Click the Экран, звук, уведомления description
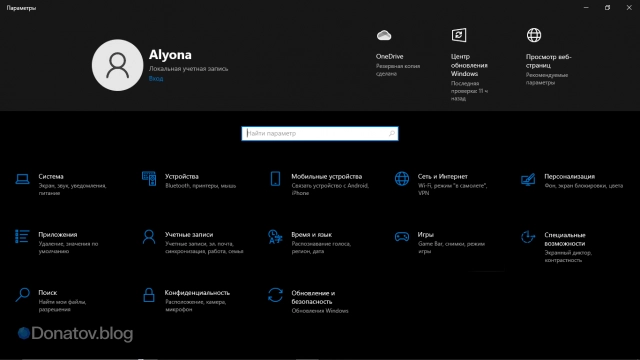 coord(72,189)
